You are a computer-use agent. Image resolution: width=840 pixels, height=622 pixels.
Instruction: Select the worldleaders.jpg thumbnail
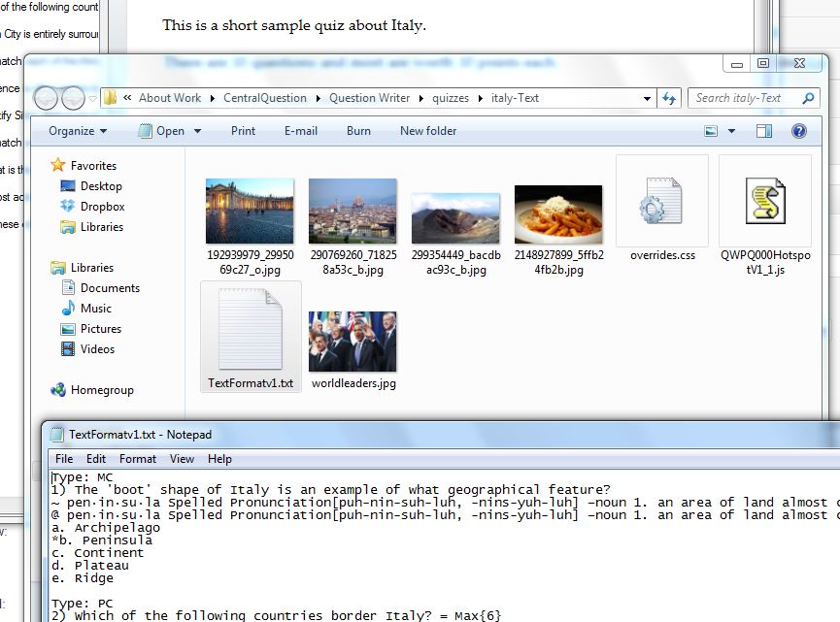pyautogui.click(x=353, y=341)
